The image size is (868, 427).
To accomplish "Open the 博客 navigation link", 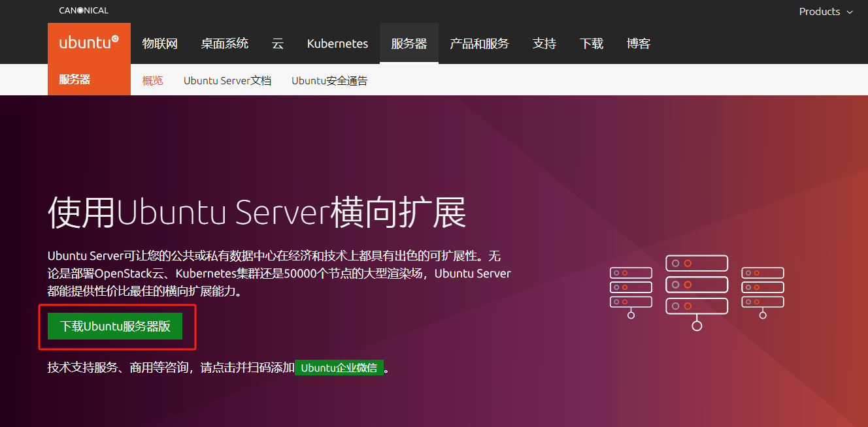I will pyautogui.click(x=639, y=44).
